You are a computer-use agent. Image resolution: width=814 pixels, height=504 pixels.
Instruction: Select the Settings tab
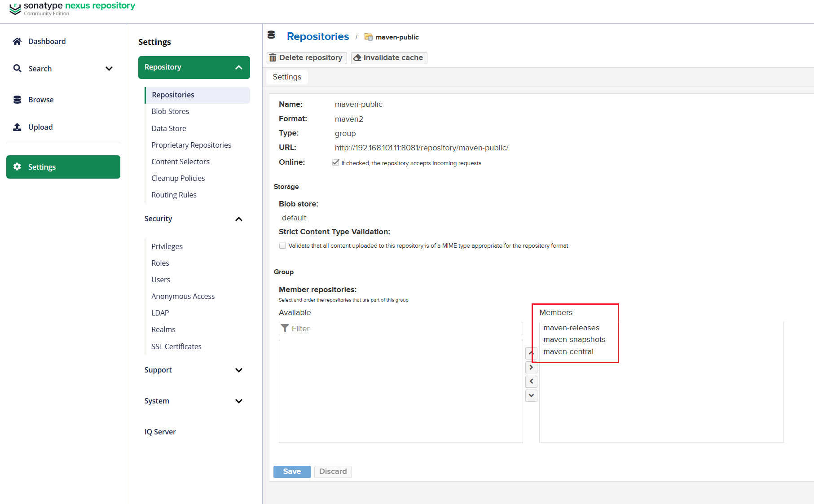coord(287,77)
